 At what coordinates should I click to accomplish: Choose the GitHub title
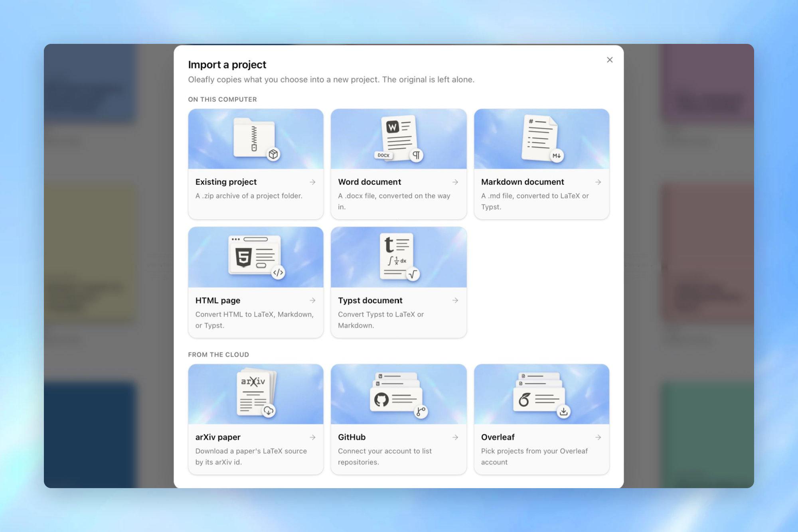coord(352,437)
